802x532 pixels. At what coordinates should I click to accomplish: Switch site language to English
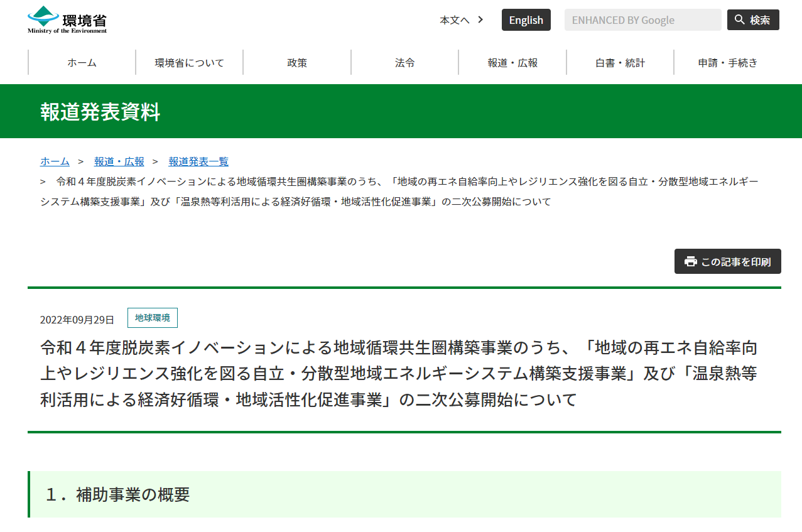tap(526, 20)
